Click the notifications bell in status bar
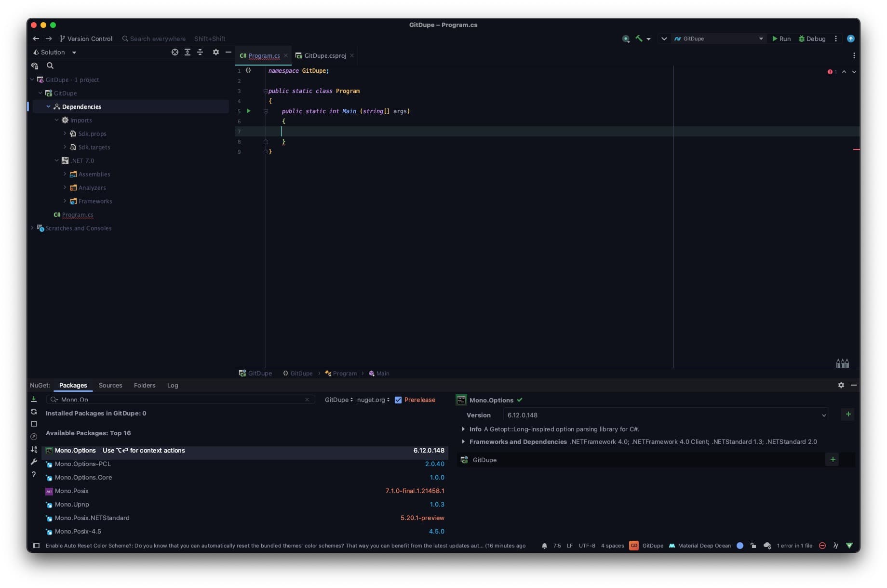The width and height of the screenshot is (887, 588). point(544,546)
